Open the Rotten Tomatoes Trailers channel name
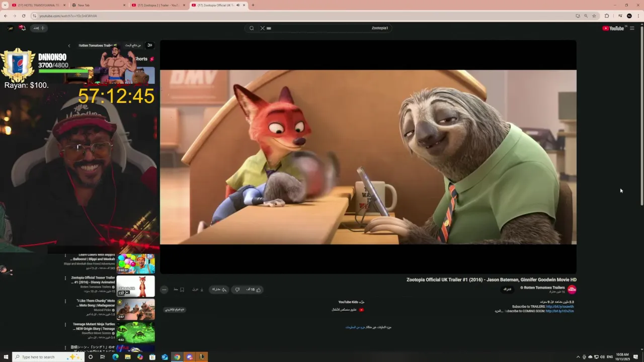644x362 pixels. (x=543, y=288)
